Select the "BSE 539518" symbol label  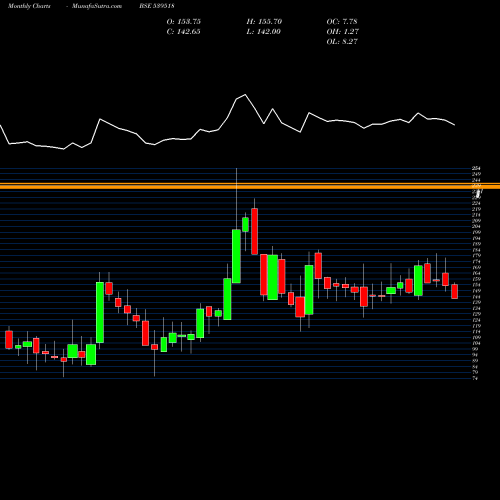[157, 6]
